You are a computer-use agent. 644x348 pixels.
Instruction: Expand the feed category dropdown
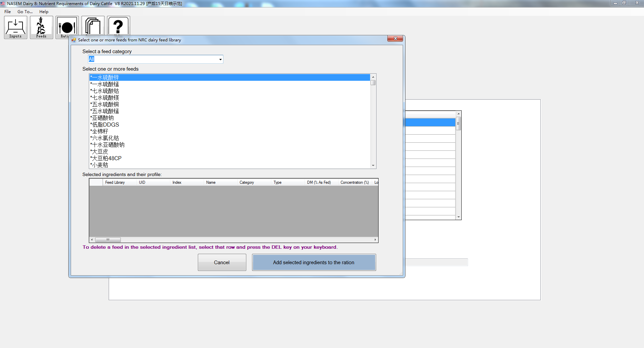(x=220, y=60)
